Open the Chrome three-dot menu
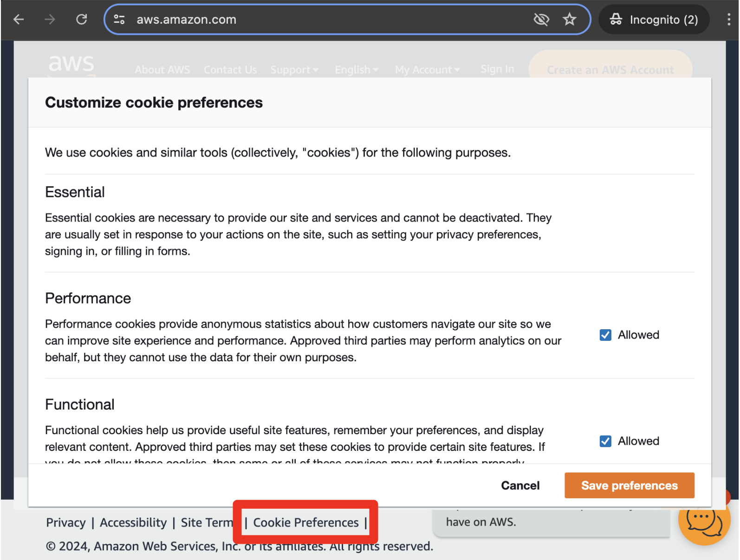Viewport: 740px width, 560px height. coord(729,20)
